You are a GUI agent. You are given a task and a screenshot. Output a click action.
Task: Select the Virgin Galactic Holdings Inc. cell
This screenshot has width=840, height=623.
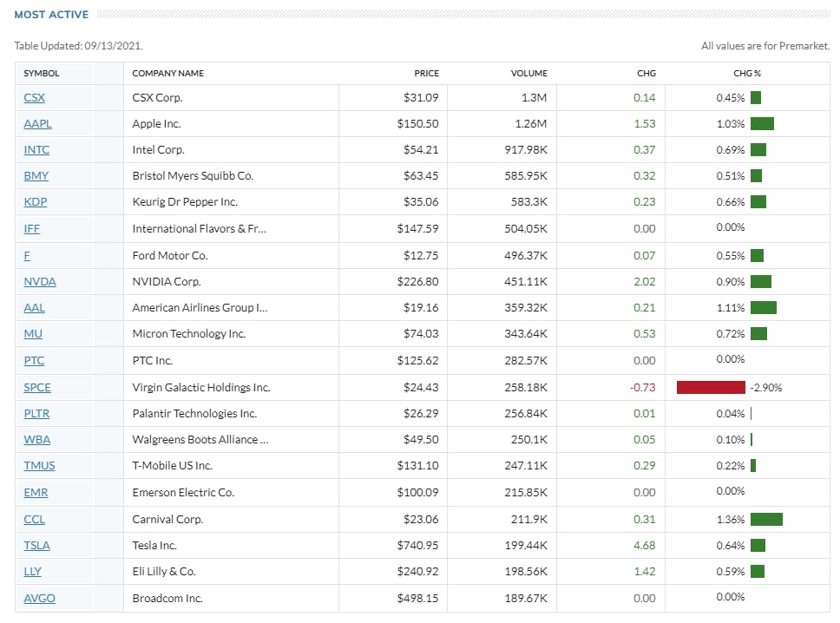(201, 387)
